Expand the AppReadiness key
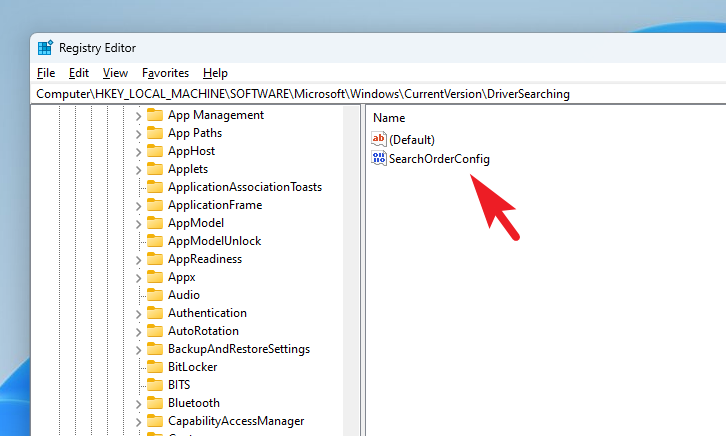 (138, 260)
